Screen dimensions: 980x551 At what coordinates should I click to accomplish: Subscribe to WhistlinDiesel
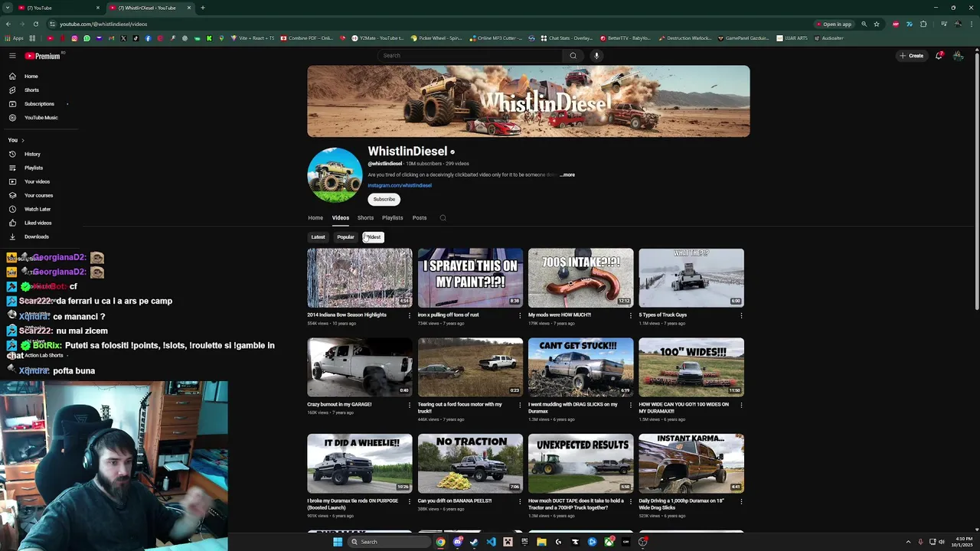click(x=384, y=200)
